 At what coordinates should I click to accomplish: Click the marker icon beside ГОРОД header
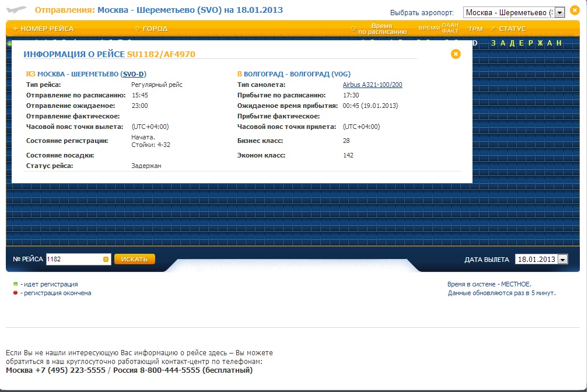(x=137, y=29)
